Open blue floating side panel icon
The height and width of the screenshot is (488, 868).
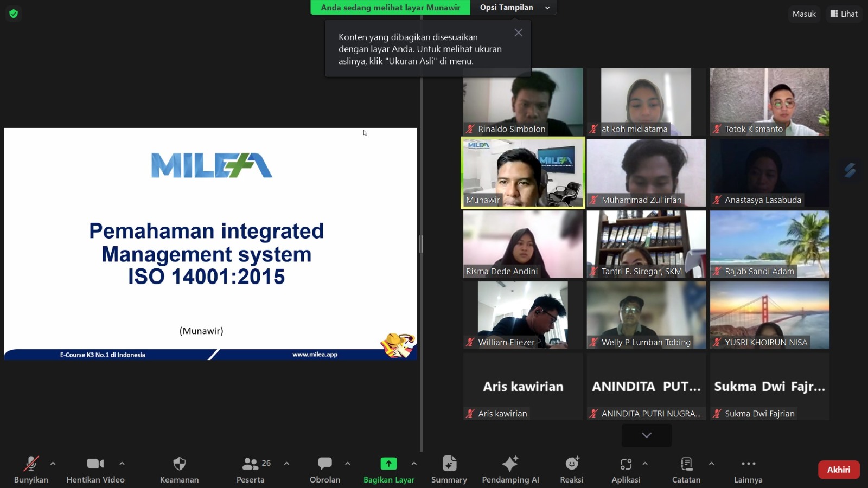[x=850, y=170]
